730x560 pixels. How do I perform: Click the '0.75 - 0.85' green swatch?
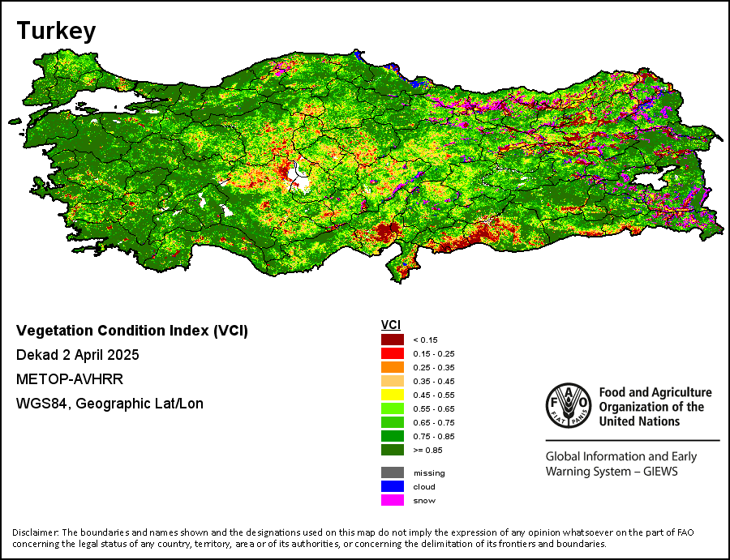point(393,436)
